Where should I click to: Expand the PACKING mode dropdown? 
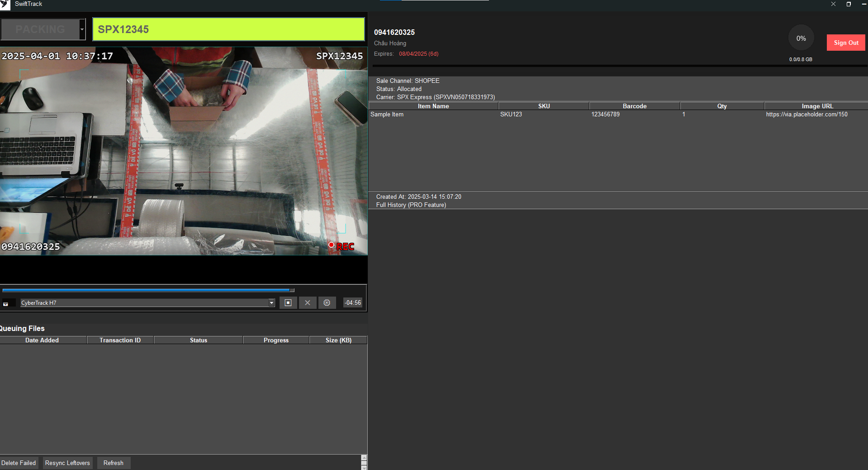tap(82, 29)
